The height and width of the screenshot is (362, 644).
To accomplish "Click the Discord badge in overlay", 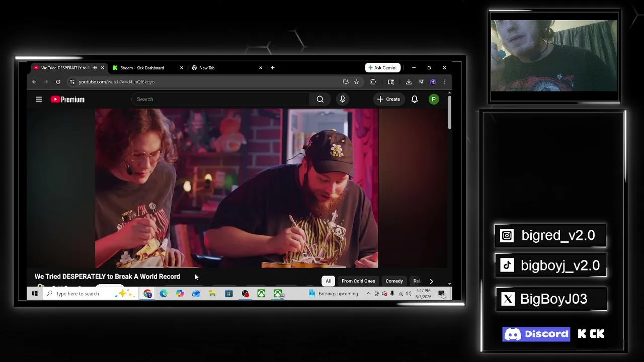I will pos(536,334).
